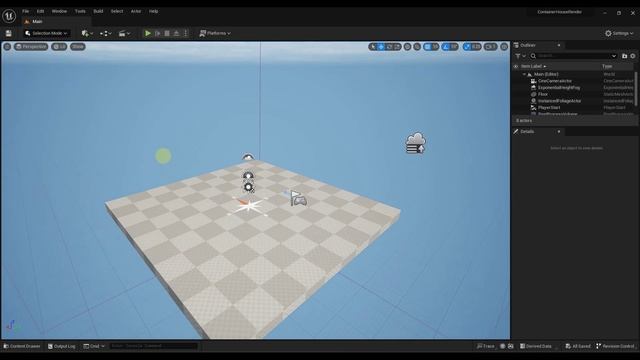Viewport: 640px width, 360px height.
Task: Click the Stop play session button
Action: click(x=167, y=33)
